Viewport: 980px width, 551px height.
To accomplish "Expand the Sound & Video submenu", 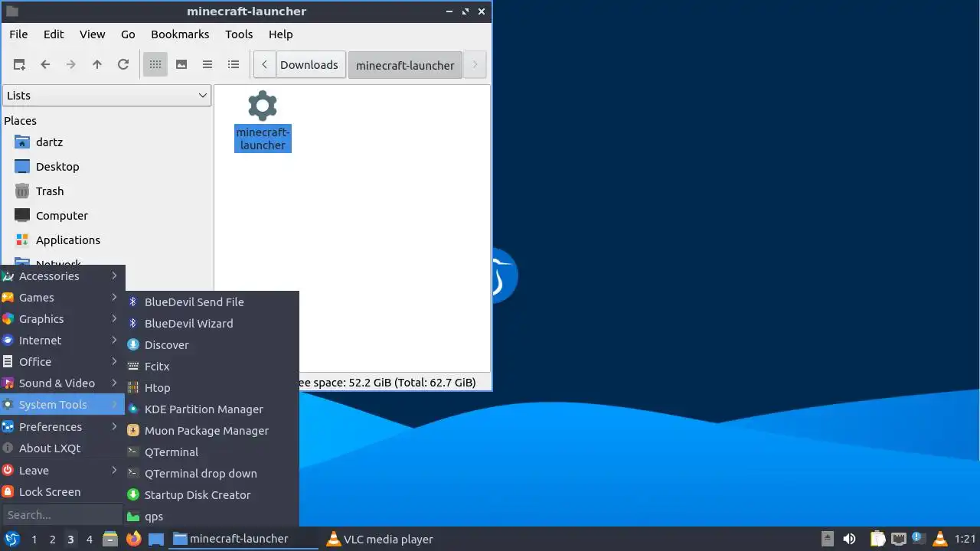I will pos(62,383).
